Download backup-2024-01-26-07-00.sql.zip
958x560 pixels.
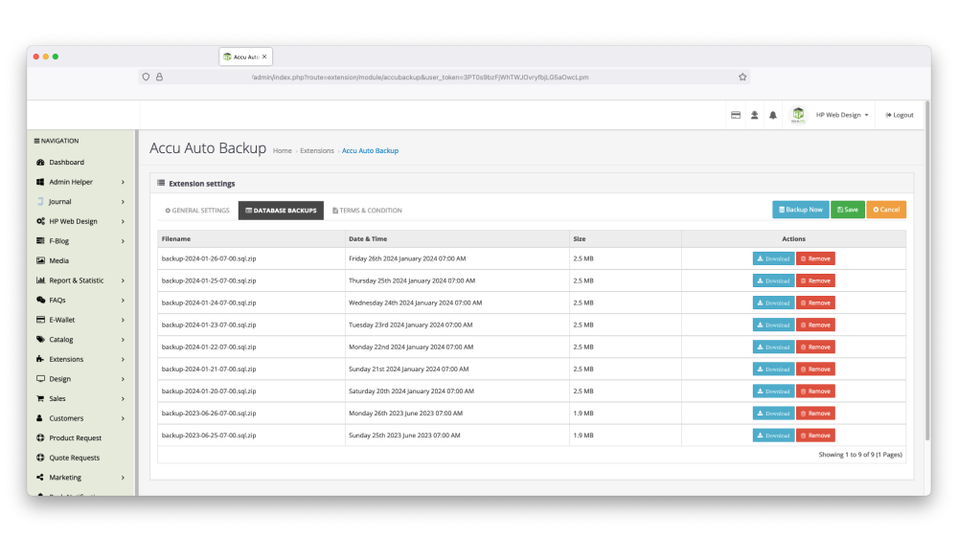pos(773,258)
